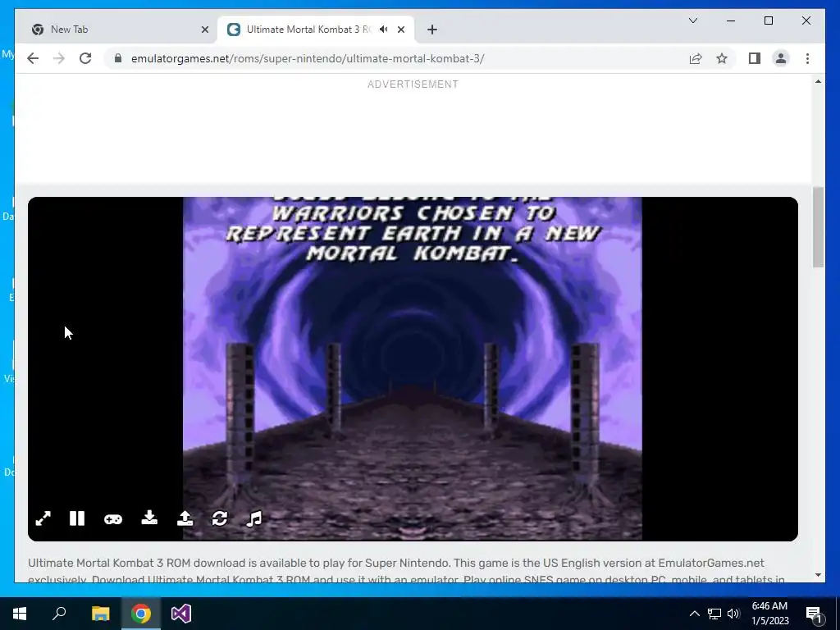Restart the game with refresh icon
840x630 pixels.
(x=220, y=518)
